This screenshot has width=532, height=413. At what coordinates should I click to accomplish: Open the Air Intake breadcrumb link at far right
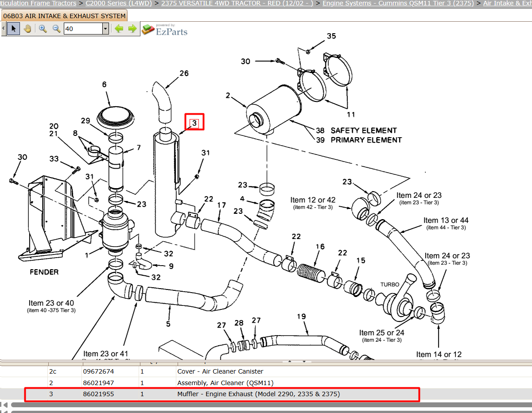(507, 3)
